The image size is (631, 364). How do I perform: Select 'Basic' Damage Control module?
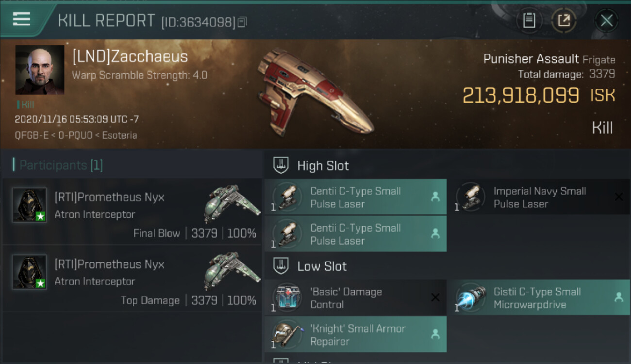[x=355, y=298]
